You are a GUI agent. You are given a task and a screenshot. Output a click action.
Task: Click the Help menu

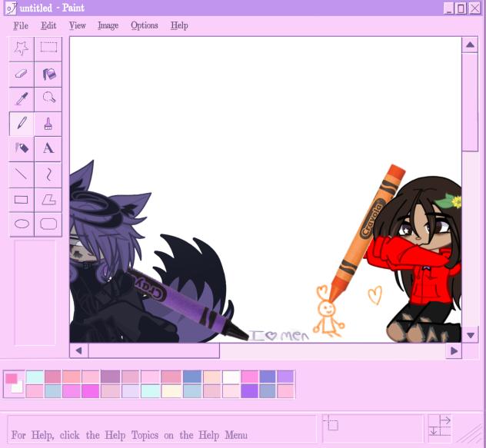pos(179,25)
